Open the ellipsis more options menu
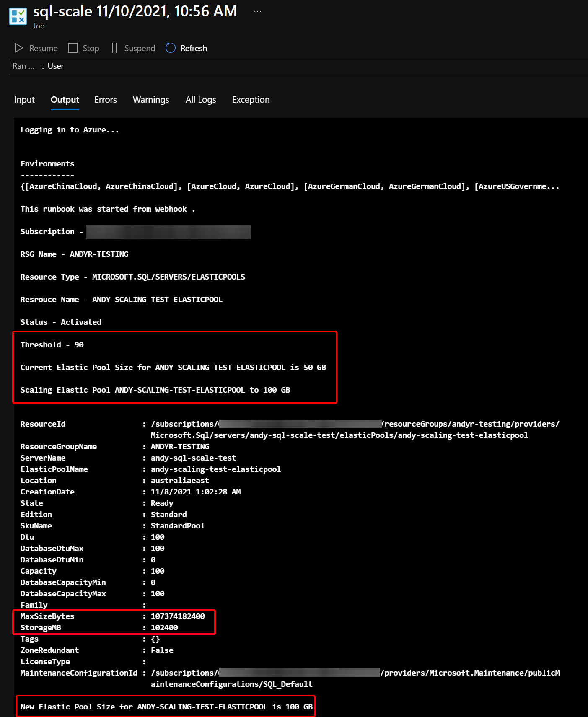Image resolution: width=588 pixels, height=717 pixels. pyautogui.click(x=258, y=11)
